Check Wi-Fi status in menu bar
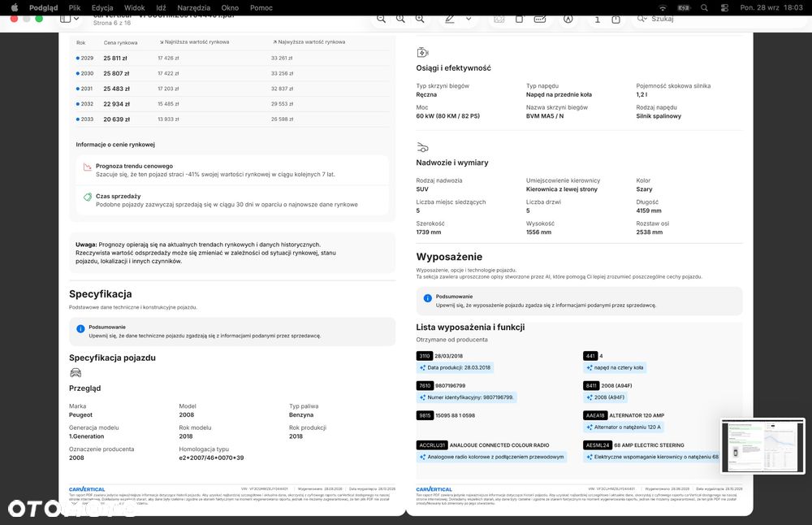This screenshot has width=812, height=525. [663, 8]
